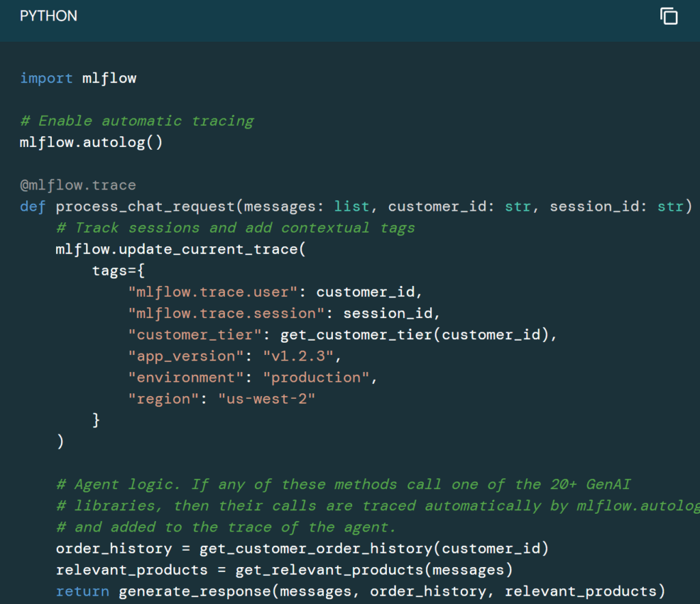Click the "mlflow.trace.session" string key

point(226,313)
